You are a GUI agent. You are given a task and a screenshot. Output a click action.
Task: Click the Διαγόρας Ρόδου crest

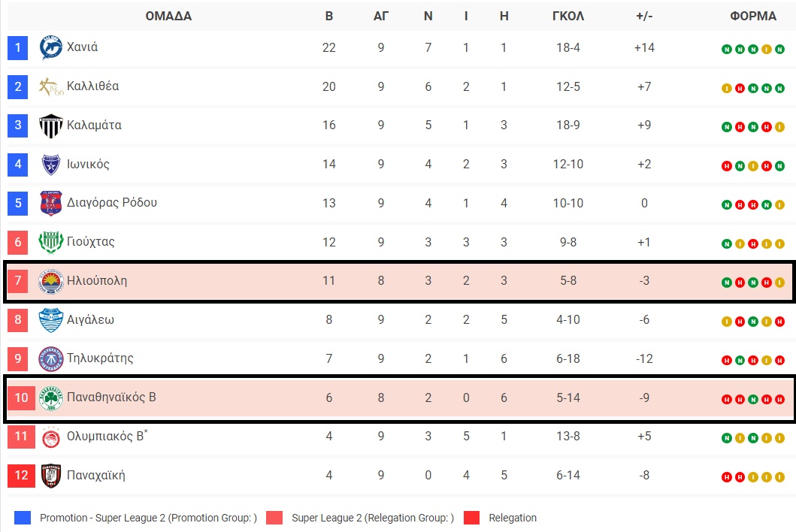click(51, 203)
